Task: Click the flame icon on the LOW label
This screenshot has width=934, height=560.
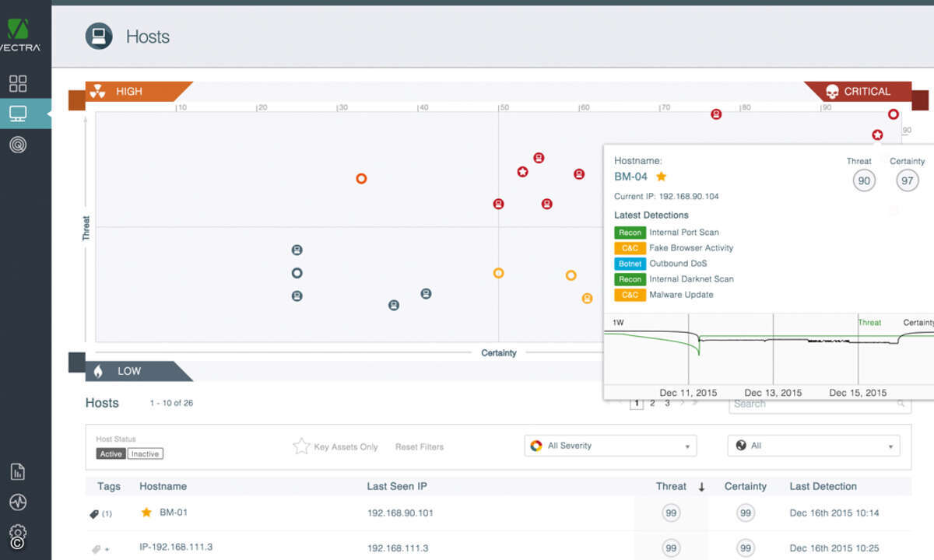Action: pyautogui.click(x=98, y=371)
